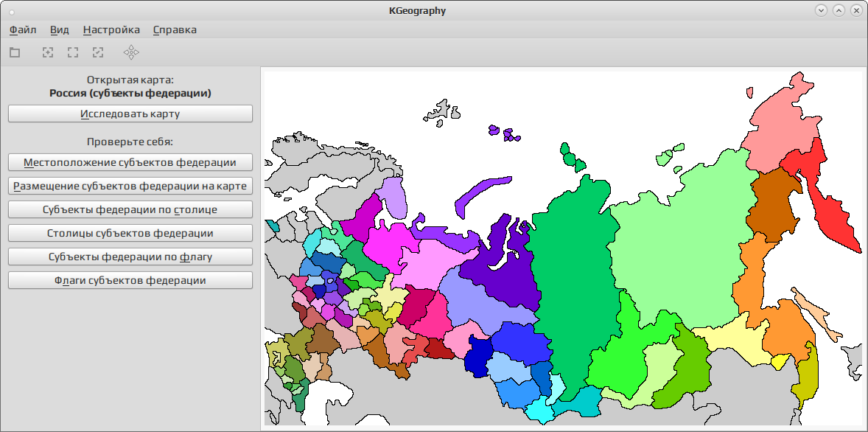Start Размещение субъектов федерации на карте
Image resolution: width=868 pixels, height=432 pixels.
(x=130, y=186)
